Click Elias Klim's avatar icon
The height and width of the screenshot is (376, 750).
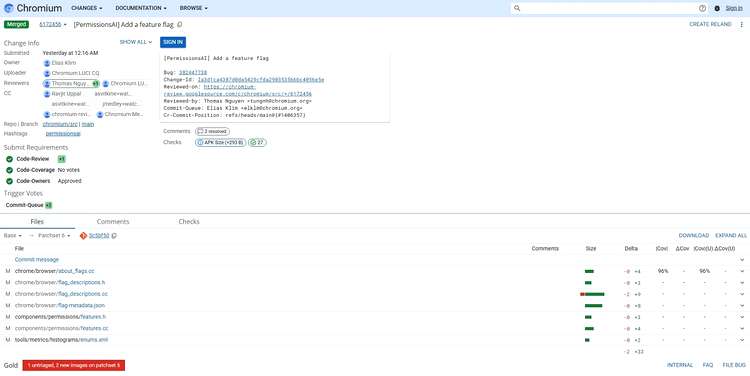pyautogui.click(x=47, y=63)
